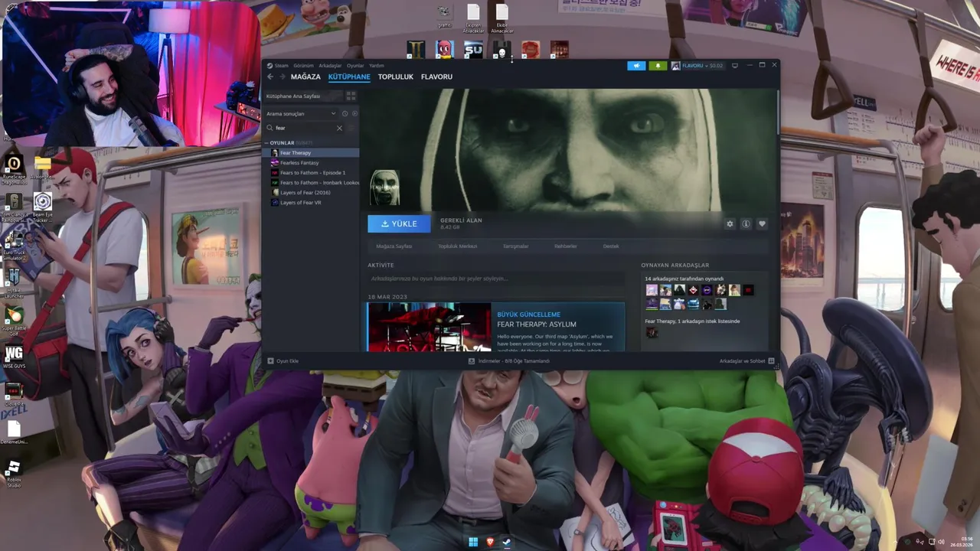Add Fear Therapy to favorites heart icon

pyautogui.click(x=762, y=223)
